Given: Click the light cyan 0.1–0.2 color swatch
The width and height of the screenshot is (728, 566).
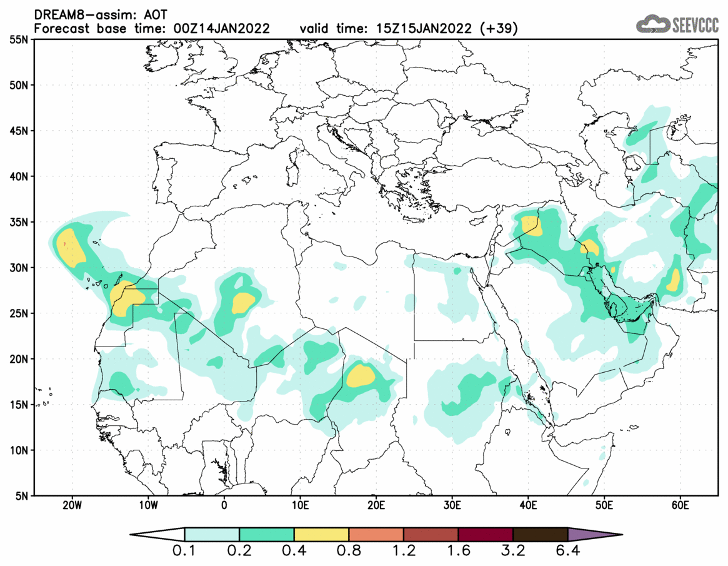Looking at the screenshot, I should tap(212, 534).
